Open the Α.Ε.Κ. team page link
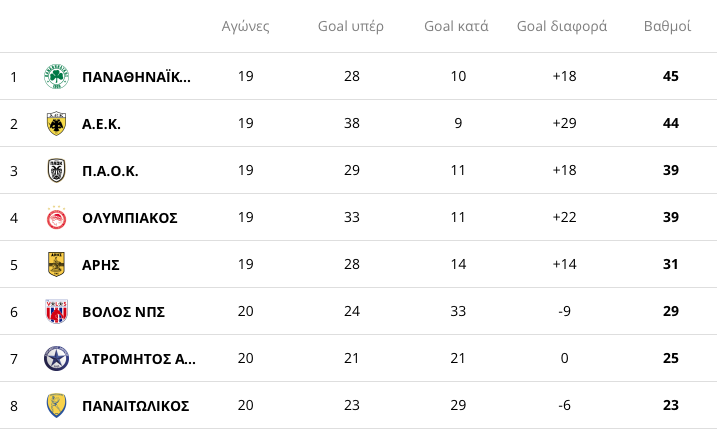 pos(101,124)
